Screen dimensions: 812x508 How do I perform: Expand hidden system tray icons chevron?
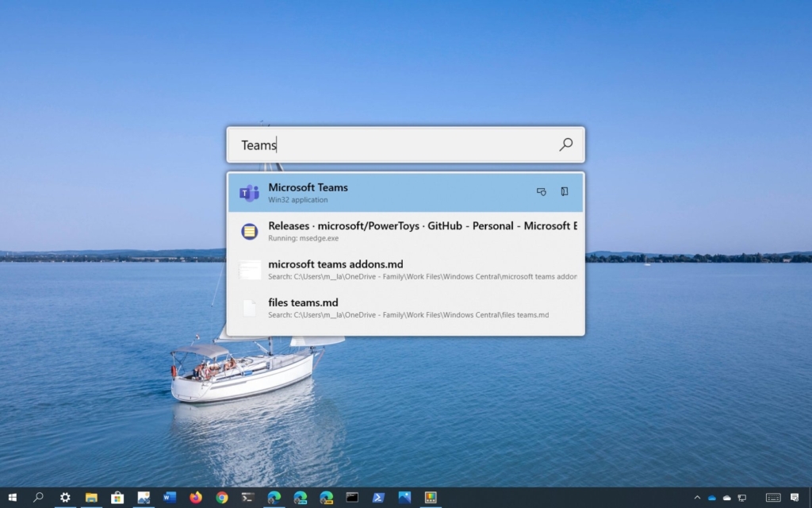pos(697,498)
